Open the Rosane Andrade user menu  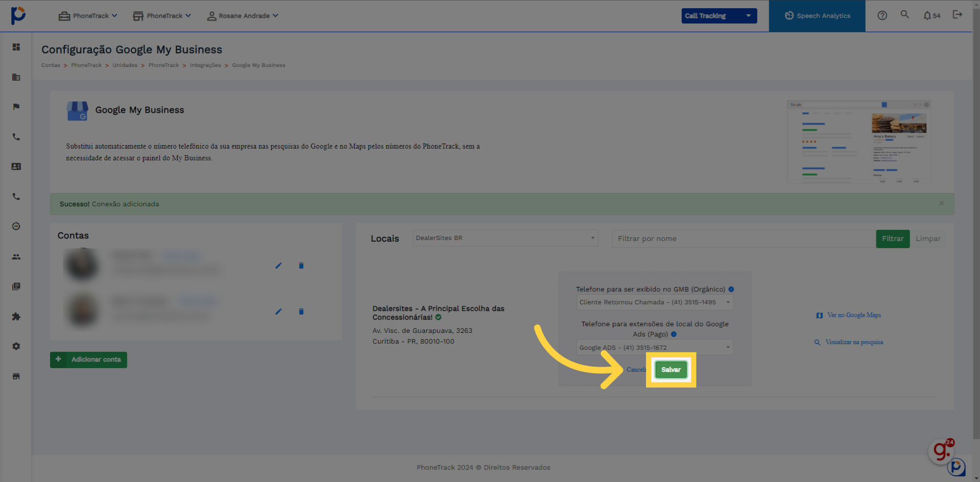click(243, 16)
